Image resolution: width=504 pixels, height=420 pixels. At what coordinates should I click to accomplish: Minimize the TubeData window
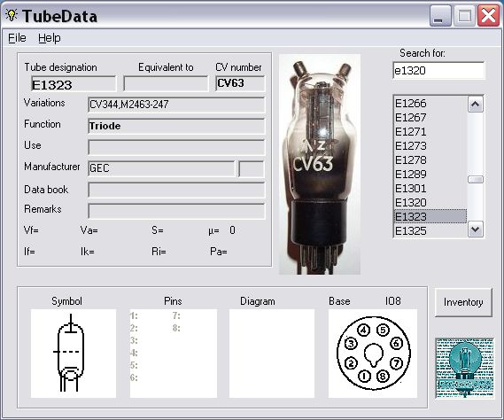[439, 16]
